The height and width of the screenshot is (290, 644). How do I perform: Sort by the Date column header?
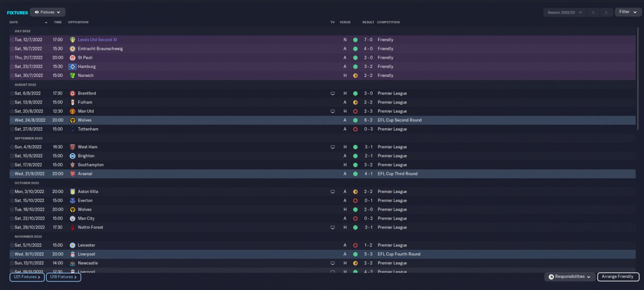(14, 22)
